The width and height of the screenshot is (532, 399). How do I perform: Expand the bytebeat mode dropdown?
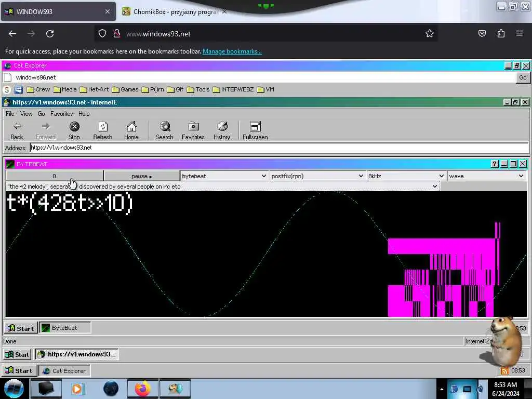224,176
